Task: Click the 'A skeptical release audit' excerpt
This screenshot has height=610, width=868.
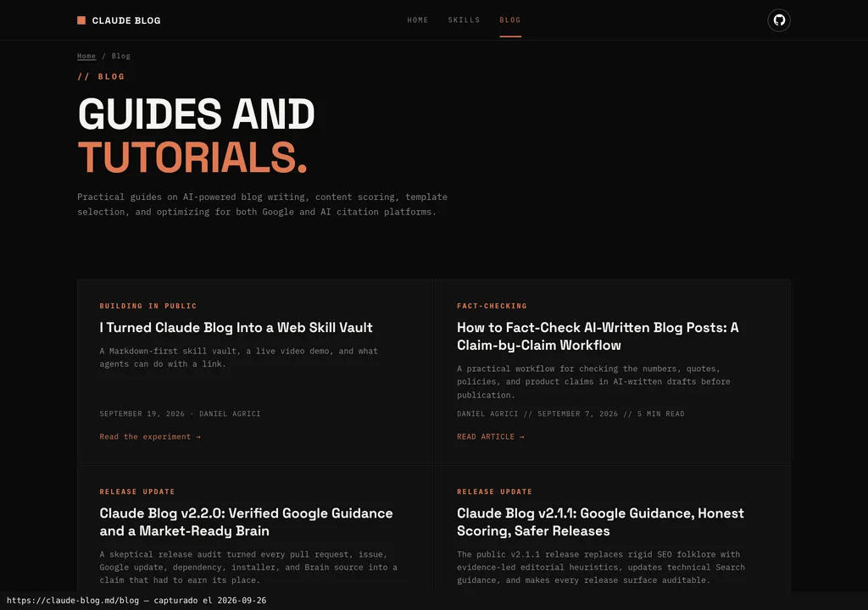Action: point(248,568)
